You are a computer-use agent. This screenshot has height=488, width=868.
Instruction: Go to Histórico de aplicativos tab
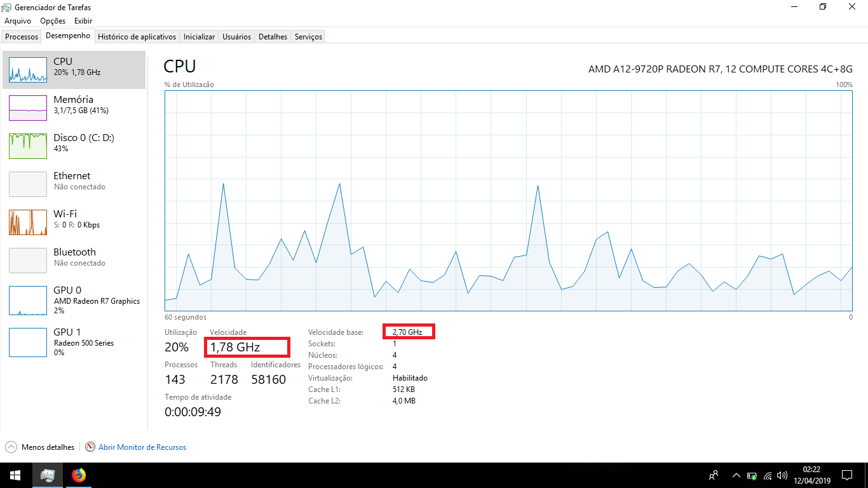coord(137,37)
